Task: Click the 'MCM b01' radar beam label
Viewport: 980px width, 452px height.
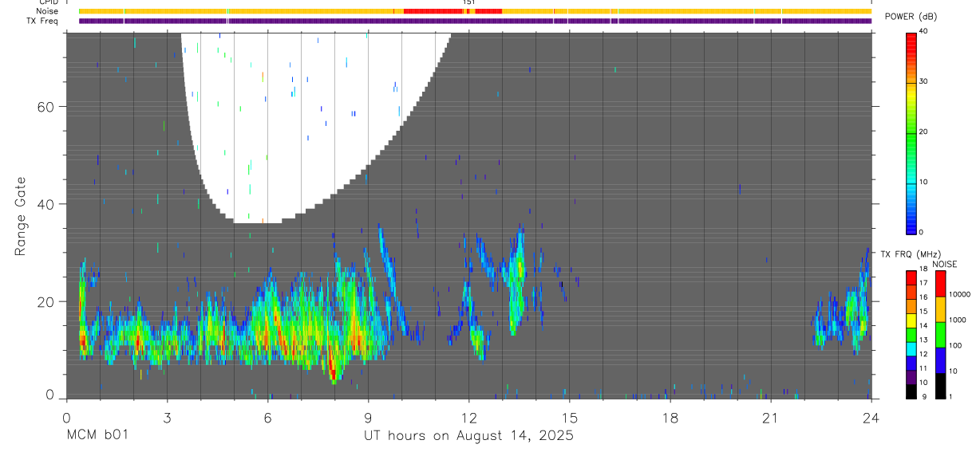Action: (x=95, y=435)
